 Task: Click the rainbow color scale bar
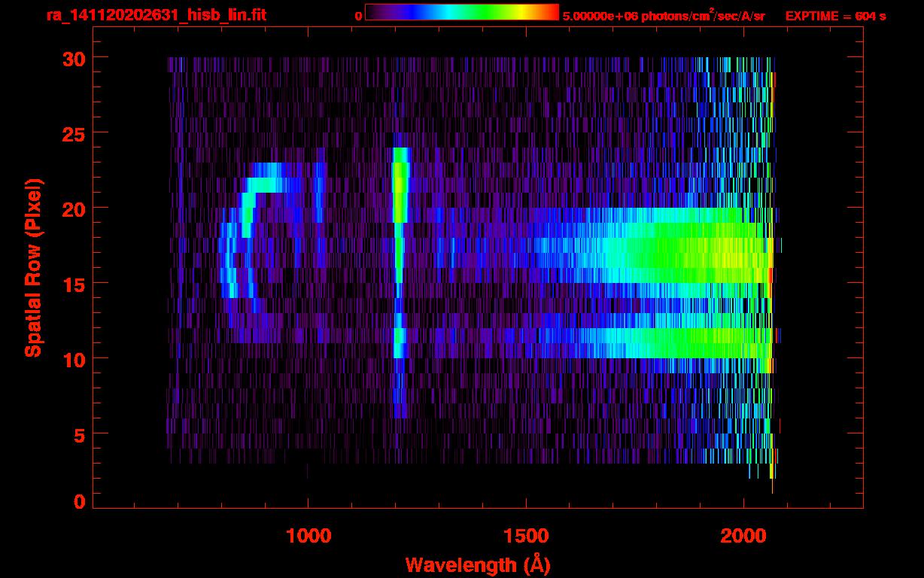(x=462, y=12)
